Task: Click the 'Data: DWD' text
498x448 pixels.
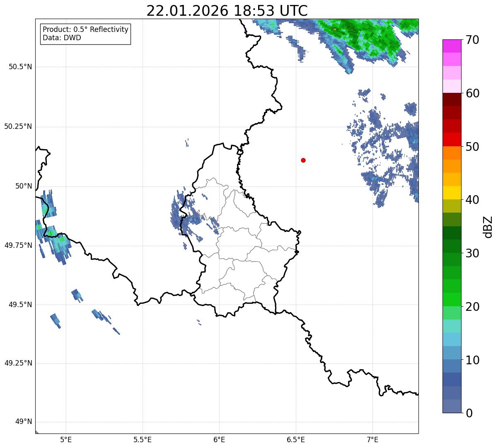Action: click(x=62, y=38)
